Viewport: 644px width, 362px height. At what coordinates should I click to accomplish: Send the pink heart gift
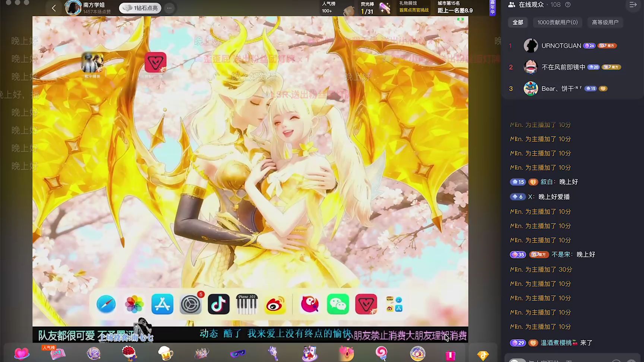[22, 353]
